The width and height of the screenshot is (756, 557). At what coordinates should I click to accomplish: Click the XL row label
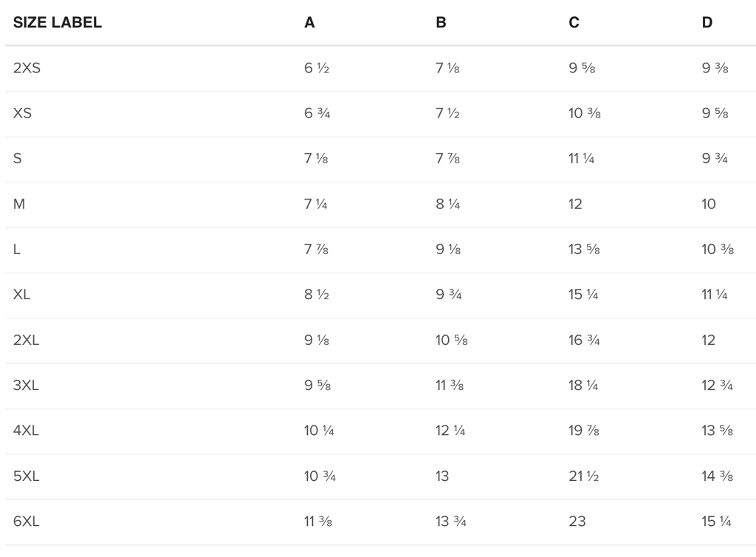click(x=21, y=295)
